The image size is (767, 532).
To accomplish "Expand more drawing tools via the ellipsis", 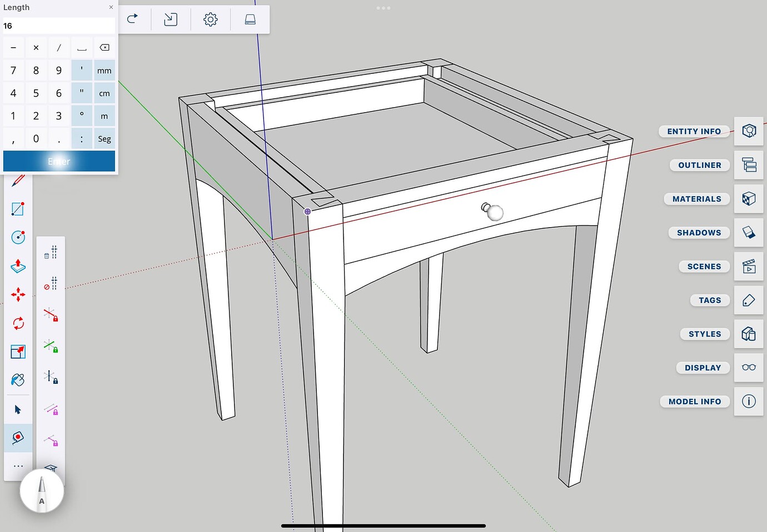I will (18, 465).
